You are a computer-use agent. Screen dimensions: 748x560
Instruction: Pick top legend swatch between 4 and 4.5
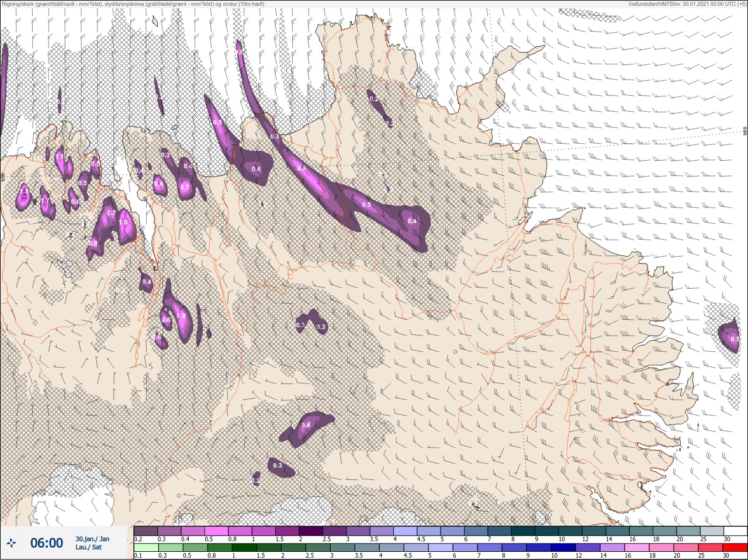406,531
